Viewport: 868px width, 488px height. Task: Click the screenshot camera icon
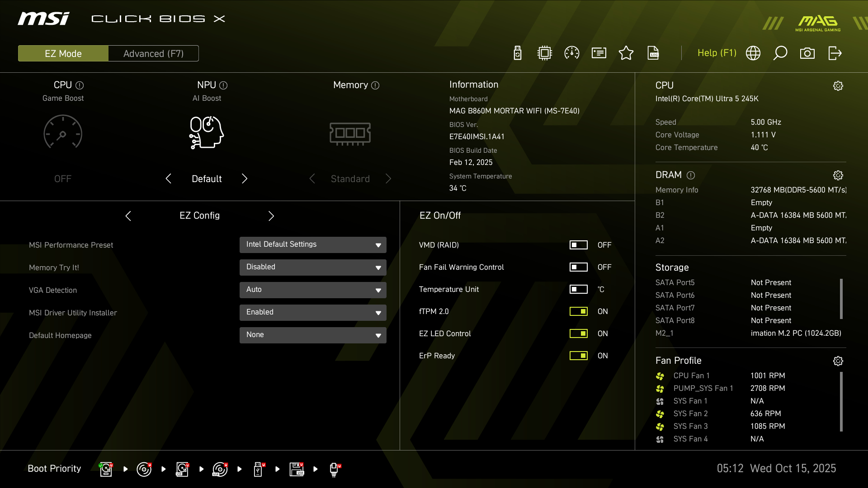pyautogui.click(x=807, y=53)
